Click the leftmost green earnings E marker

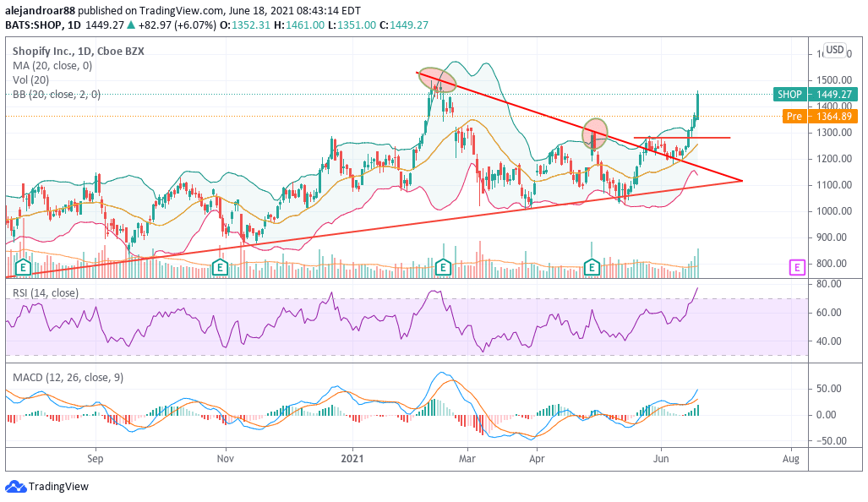click(x=24, y=268)
